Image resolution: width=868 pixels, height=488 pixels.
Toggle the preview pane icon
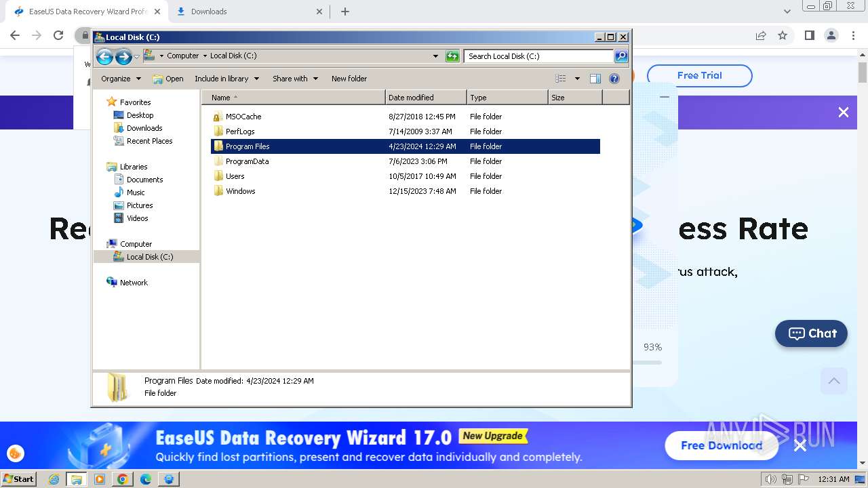pyautogui.click(x=595, y=79)
